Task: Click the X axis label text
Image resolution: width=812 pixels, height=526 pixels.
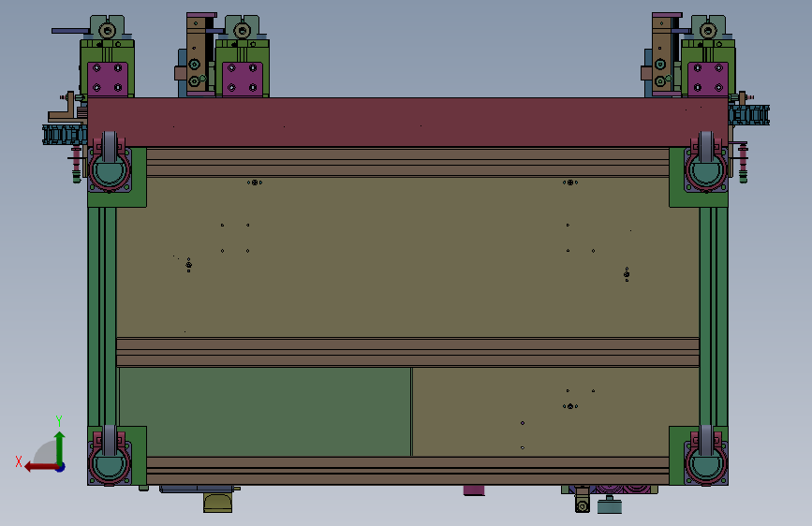Action: 19,461
